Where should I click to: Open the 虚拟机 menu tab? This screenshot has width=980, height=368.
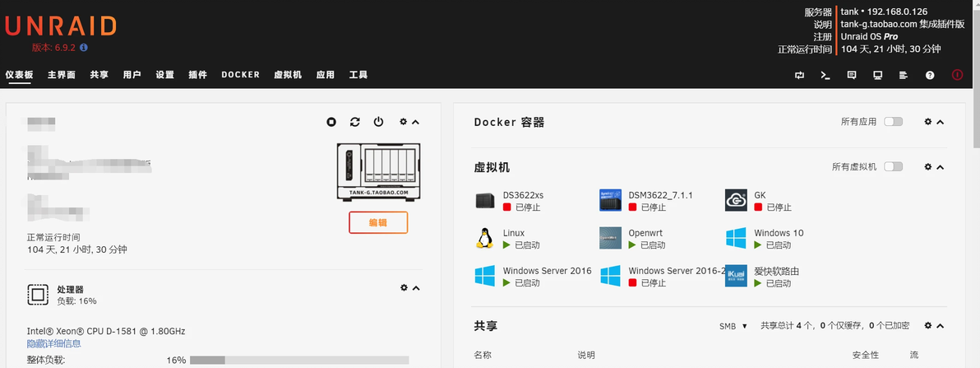(x=288, y=74)
